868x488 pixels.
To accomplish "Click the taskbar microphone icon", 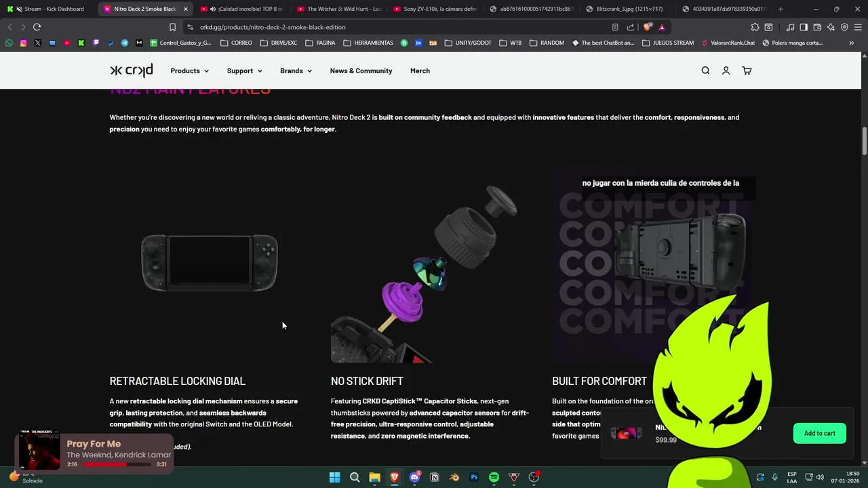I will pyautogui.click(x=774, y=477).
